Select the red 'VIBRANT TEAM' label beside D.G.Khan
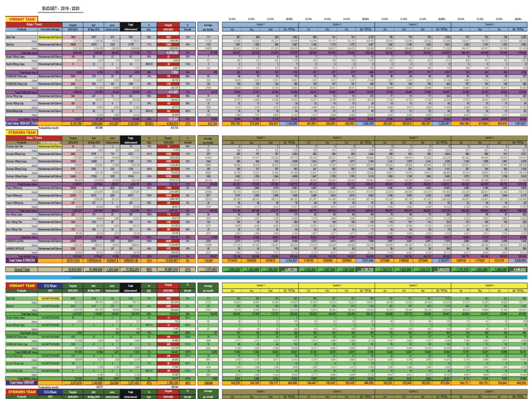 (22, 286)
